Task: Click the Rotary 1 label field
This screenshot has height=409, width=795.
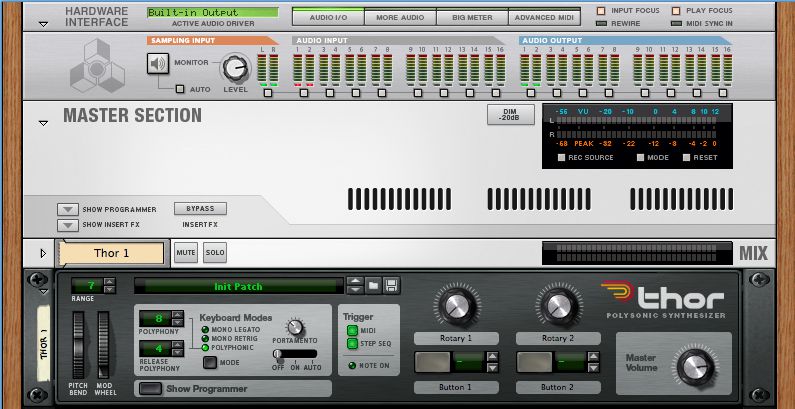Action: pos(456,338)
